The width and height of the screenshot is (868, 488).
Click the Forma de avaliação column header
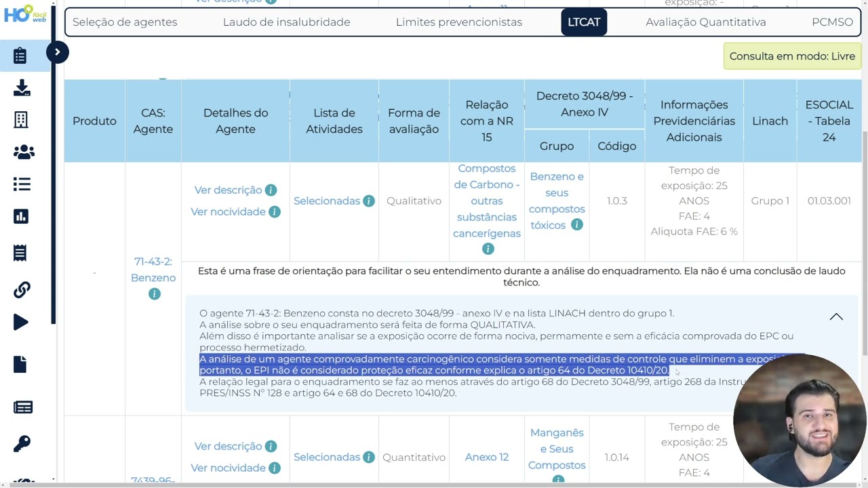click(x=414, y=121)
